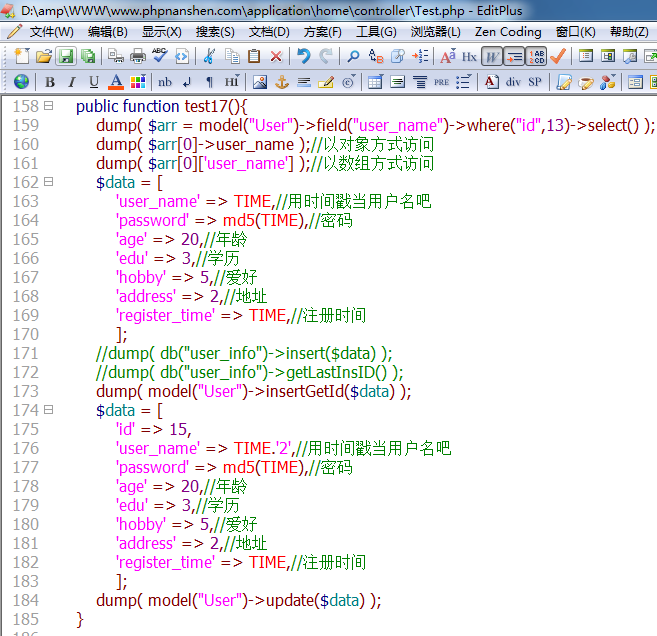Cut selection with scissors icon

[x=209, y=56]
